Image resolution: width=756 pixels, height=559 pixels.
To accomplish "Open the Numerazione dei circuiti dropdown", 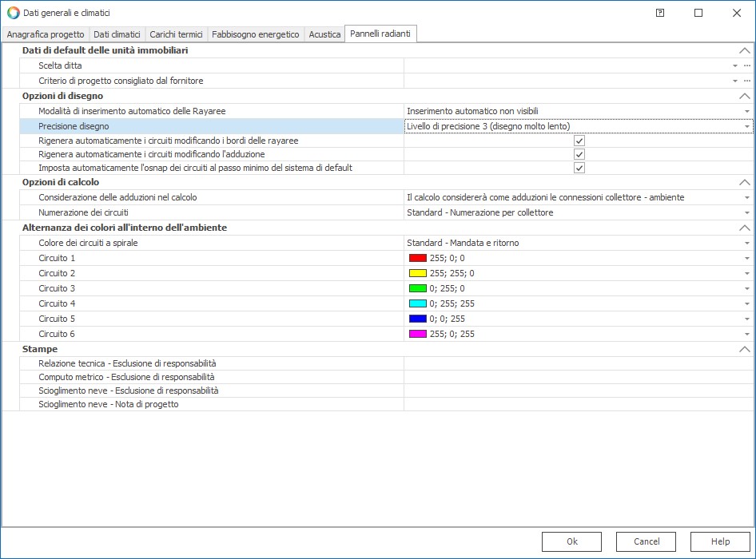I will tap(746, 212).
